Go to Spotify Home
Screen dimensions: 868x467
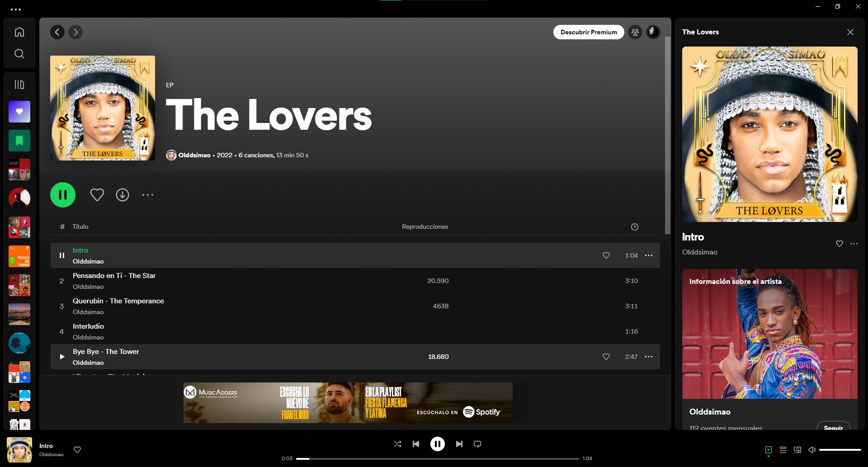[x=19, y=32]
